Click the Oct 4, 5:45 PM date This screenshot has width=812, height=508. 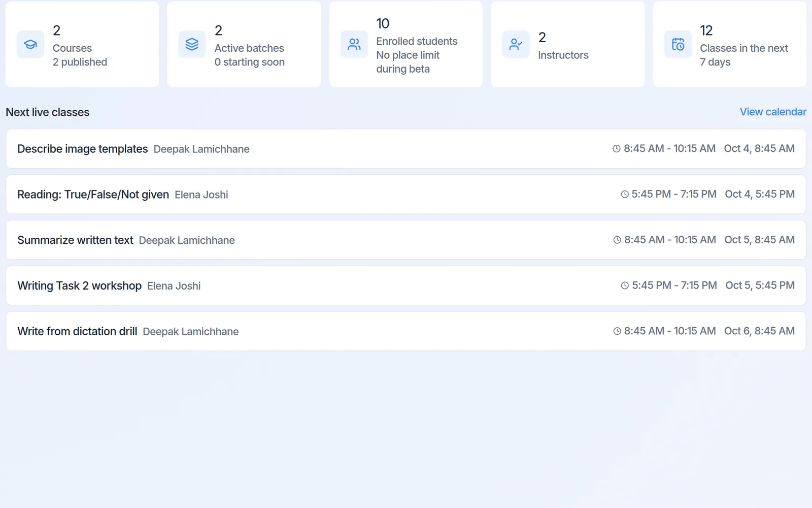point(760,194)
